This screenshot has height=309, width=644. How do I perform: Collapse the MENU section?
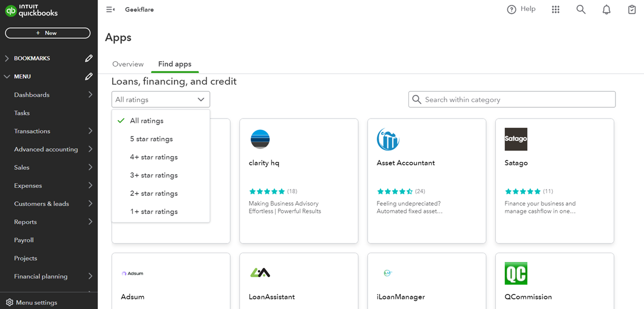(x=7, y=76)
